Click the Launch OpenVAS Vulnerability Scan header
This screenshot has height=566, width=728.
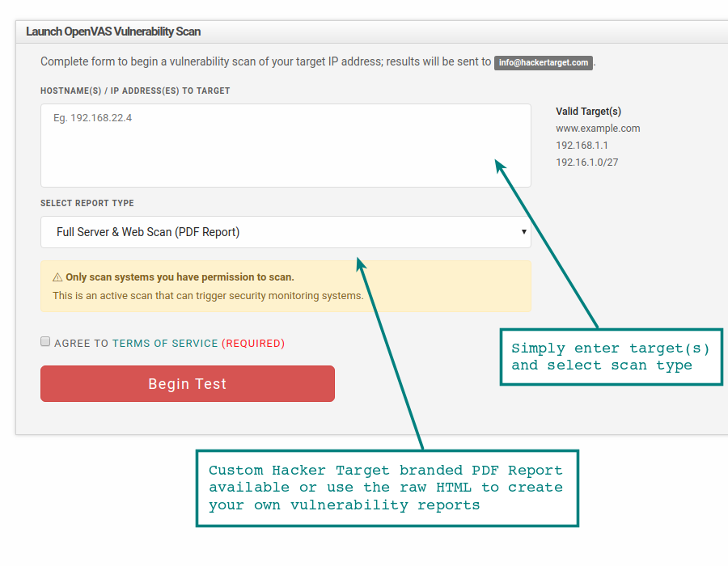coord(113,32)
